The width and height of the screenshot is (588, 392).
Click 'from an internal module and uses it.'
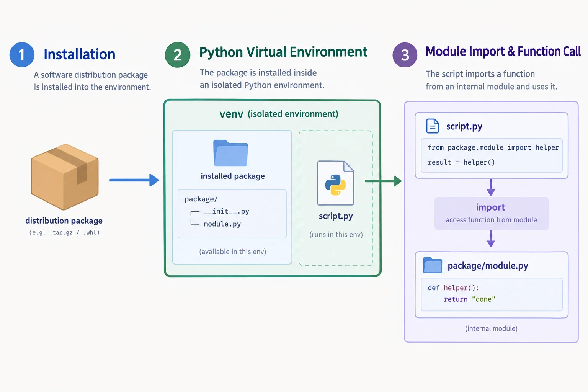pos(492,87)
